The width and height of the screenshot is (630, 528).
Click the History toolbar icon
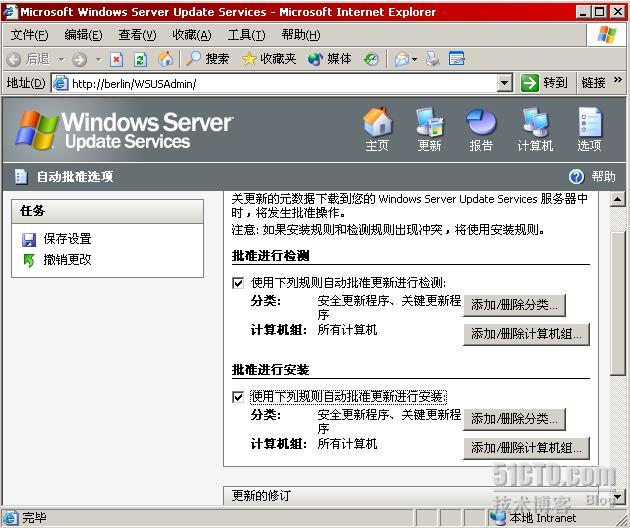point(371,59)
